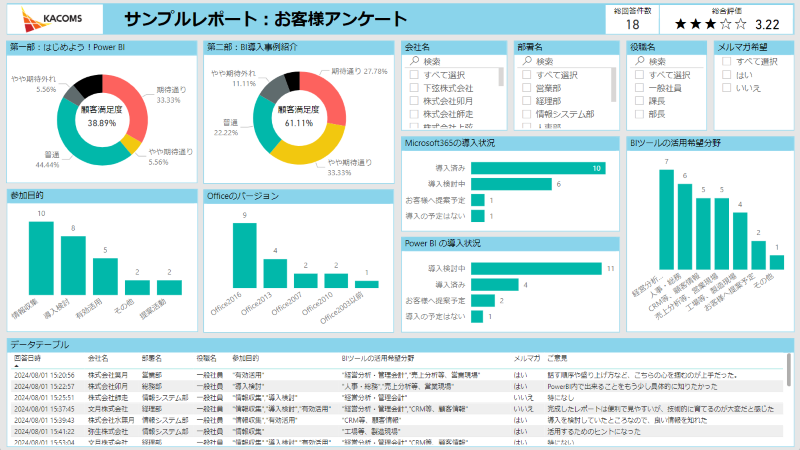Select the 導入検討 bar in 参加目的 chart
Image resolution: width=800 pixels, height=450 pixels.
[73, 265]
